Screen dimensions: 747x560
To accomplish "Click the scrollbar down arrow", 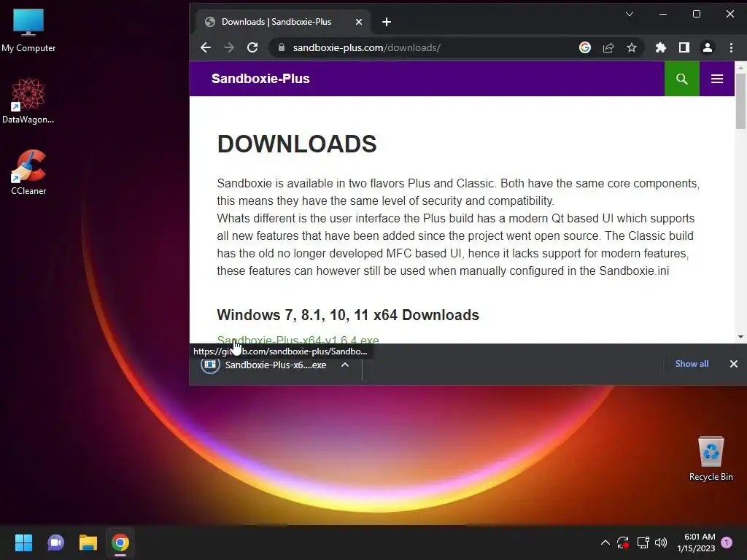I will coord(740,337).
